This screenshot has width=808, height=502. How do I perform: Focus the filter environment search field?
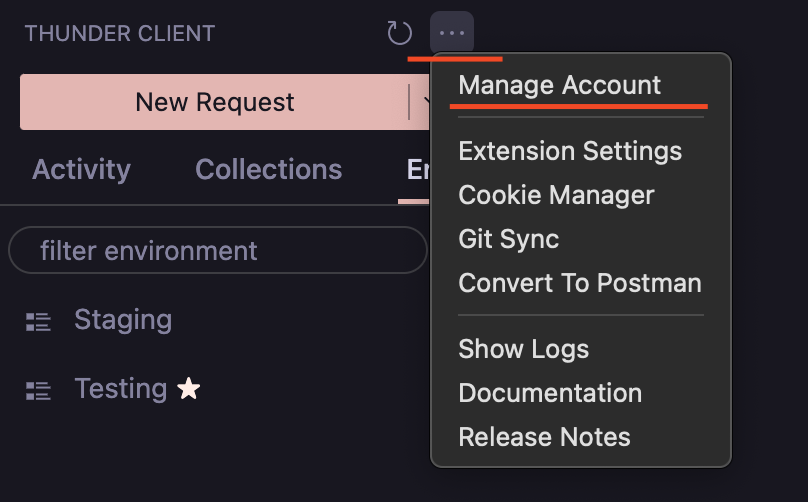[x=217, y=250]
